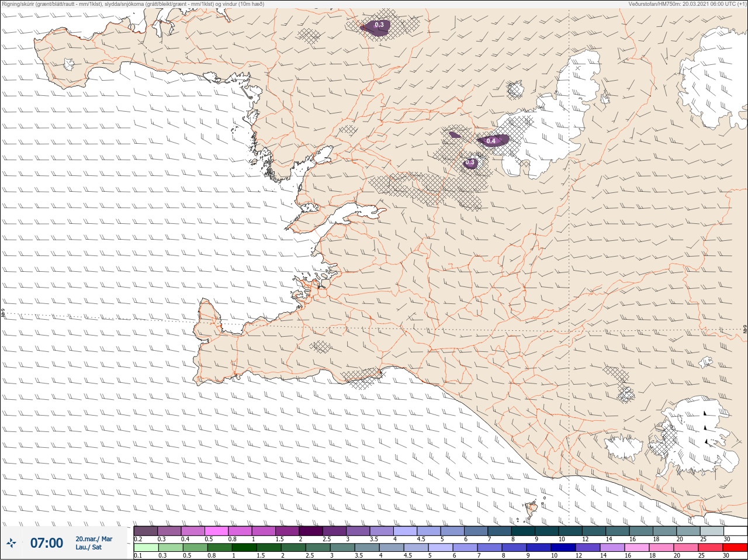Click the small unlabeled purple blob west of 0.4

[455, 134]
